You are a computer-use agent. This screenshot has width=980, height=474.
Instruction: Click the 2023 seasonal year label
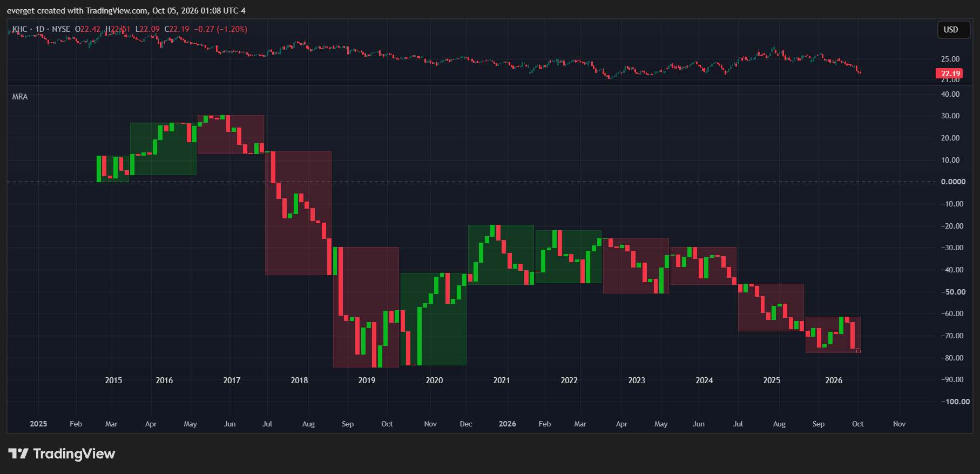(637, 380)
